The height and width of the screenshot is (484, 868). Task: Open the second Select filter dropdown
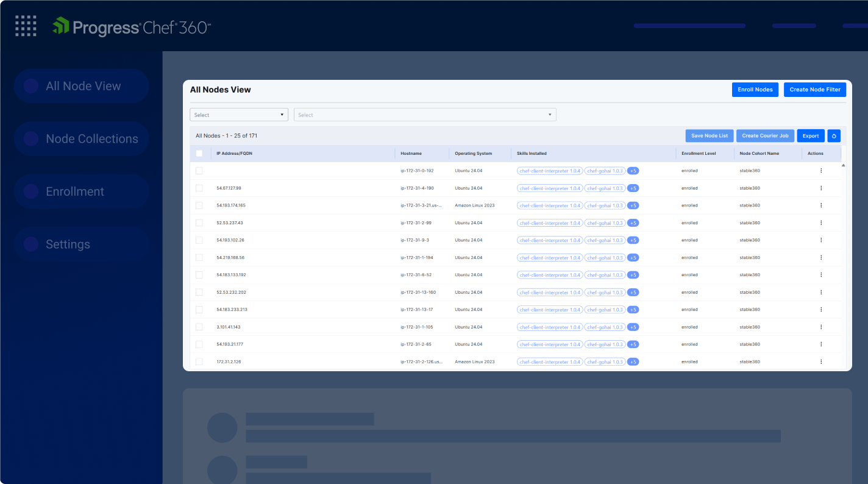pos(424,115)
